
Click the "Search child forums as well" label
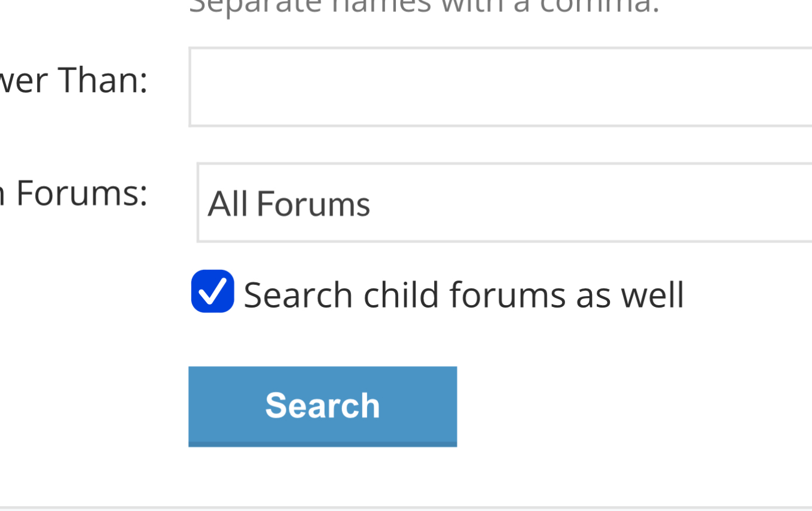(463, 294)
